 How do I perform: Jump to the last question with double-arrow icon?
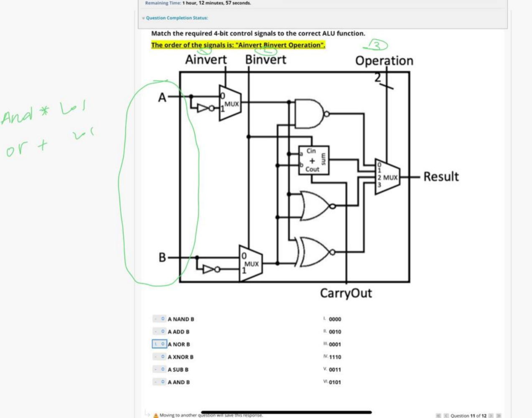click(x=499, y=415)
